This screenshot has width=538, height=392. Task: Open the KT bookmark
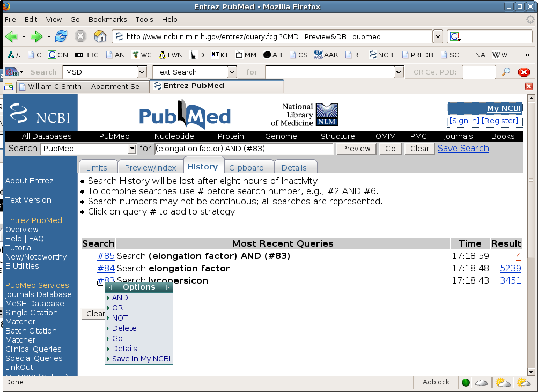pos(220,55)
